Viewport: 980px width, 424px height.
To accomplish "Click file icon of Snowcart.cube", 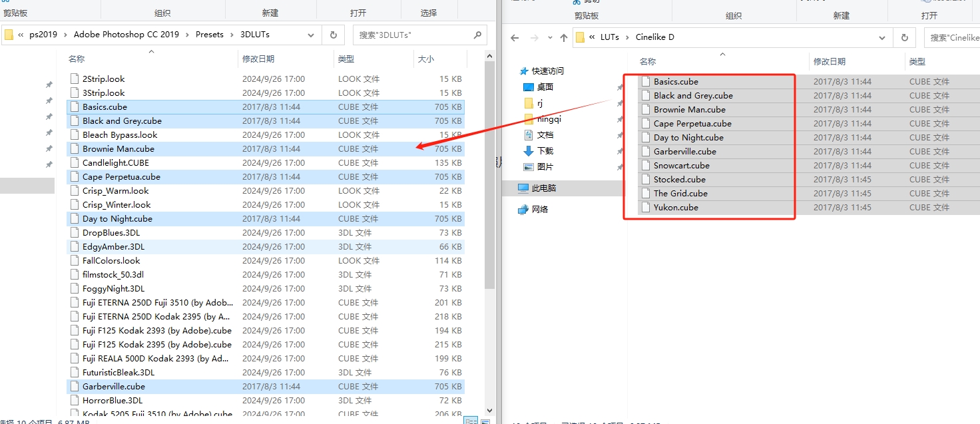I will click(645, 165).
